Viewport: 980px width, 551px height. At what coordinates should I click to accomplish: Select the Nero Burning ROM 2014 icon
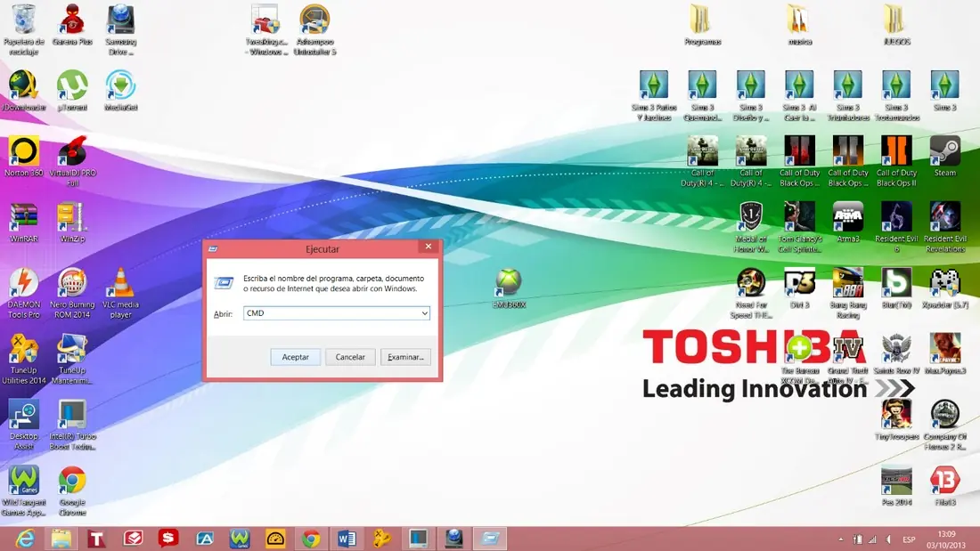coord(72,293)
